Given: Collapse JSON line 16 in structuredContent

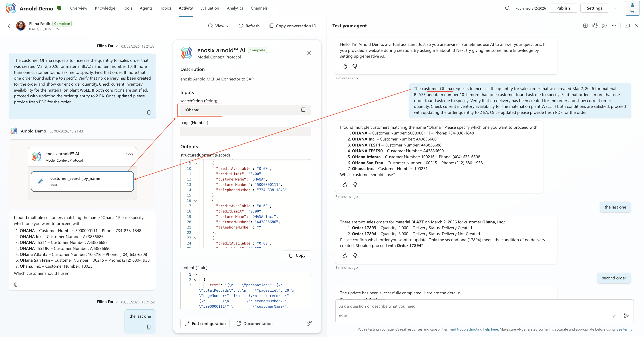Looking at the screenshot, I should point(196,201).
